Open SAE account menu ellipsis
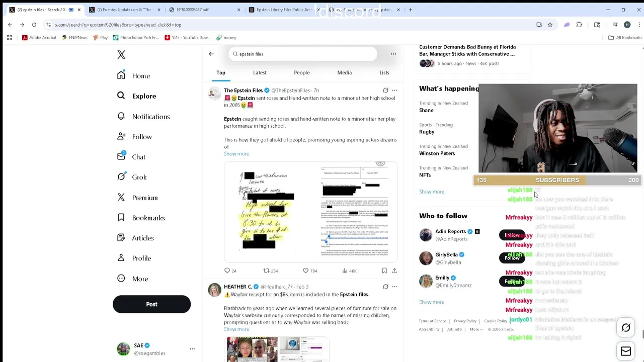 [x=192, y=349]
